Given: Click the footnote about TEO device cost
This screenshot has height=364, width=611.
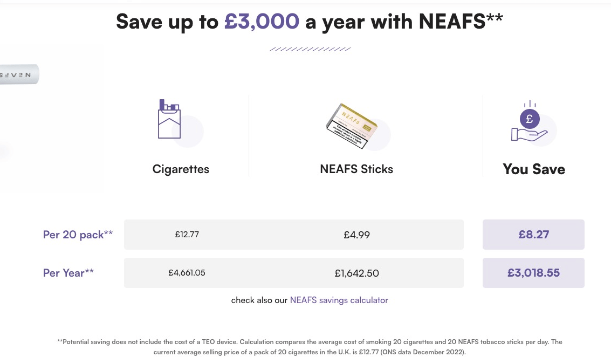Looking at the screenshot, I should [310, 347].
